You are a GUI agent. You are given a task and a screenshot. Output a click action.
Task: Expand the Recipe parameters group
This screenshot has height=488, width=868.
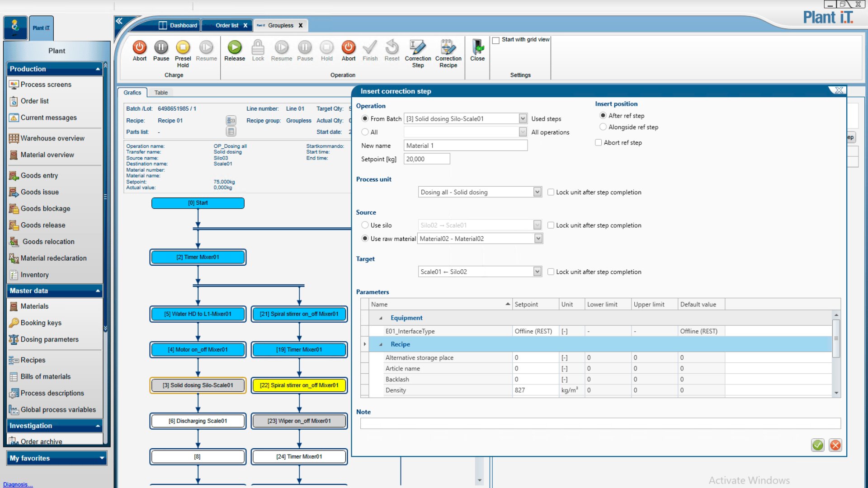click(382, 344)
